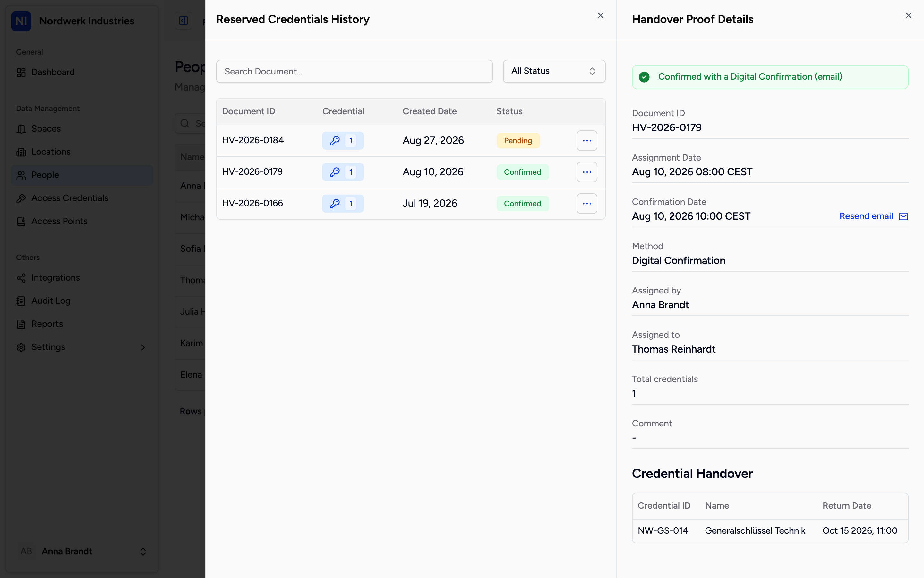This screenshot has width=924, height=578.
Task: Close the Handover Proof Details panel
Action: click(x=908, y=16)
